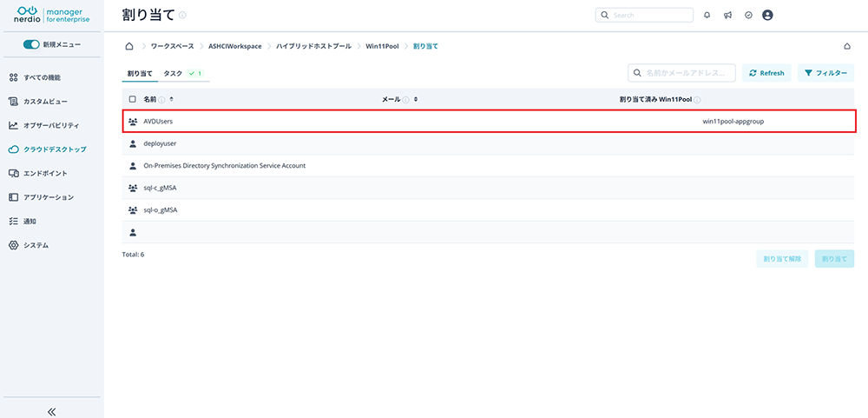Viewport: 868px width, 418px height.
Task: Click the info icon next to メール
Action: (405, 100)
